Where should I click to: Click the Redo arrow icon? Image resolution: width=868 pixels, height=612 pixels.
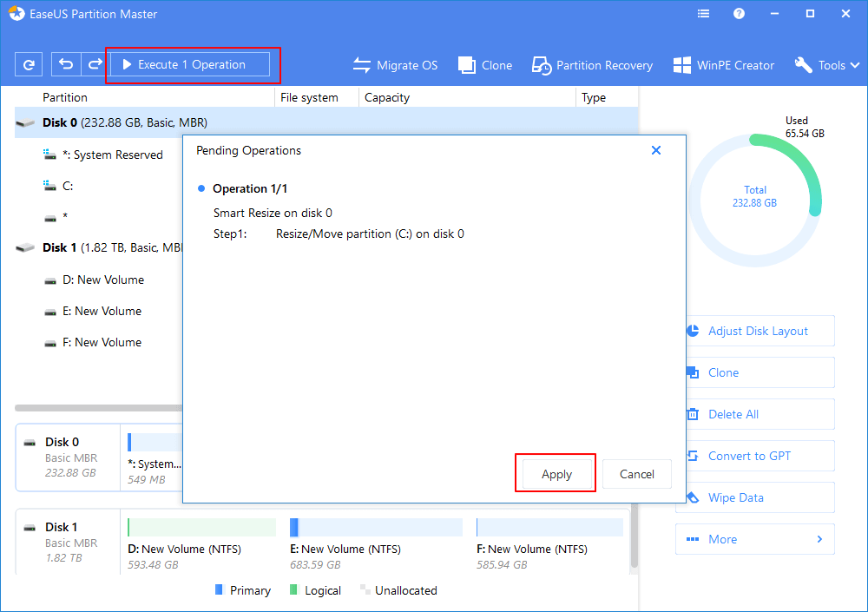[x=94, y=65]
